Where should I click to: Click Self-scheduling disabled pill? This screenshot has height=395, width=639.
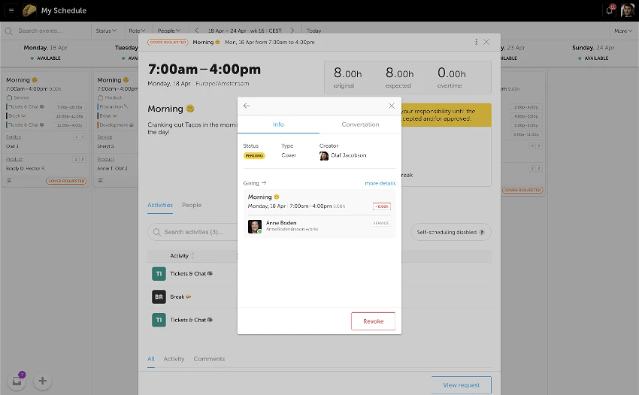tap(450, 232)
